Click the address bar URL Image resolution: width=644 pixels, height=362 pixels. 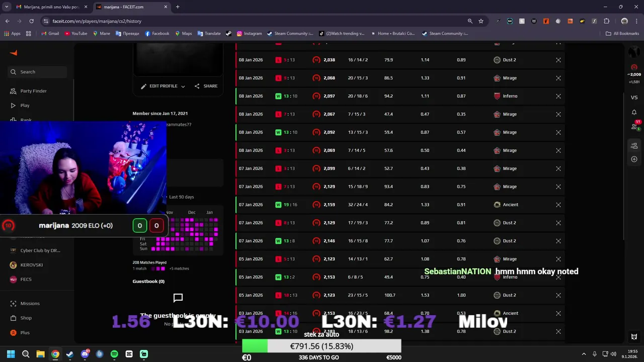97,21
